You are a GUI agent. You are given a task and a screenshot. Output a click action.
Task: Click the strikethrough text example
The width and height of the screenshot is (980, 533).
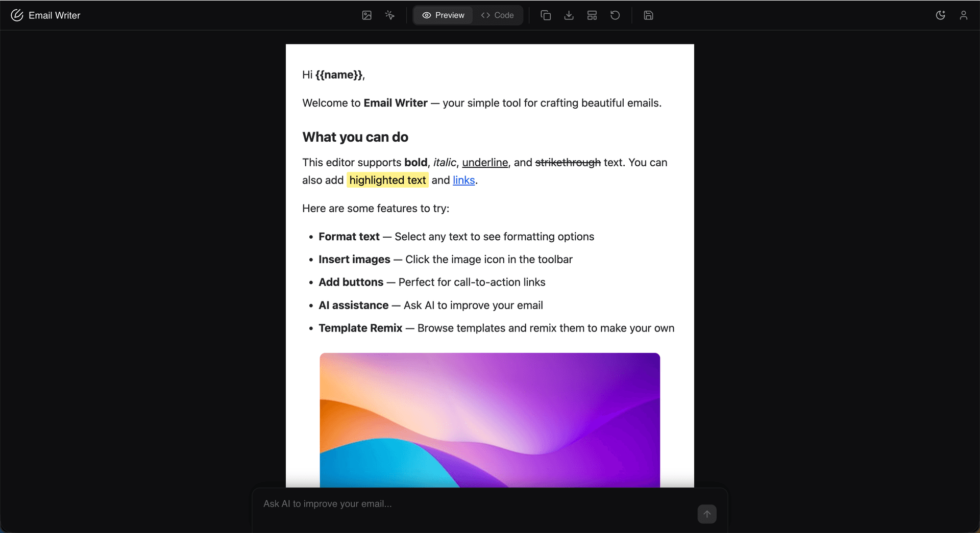[568, 162]
